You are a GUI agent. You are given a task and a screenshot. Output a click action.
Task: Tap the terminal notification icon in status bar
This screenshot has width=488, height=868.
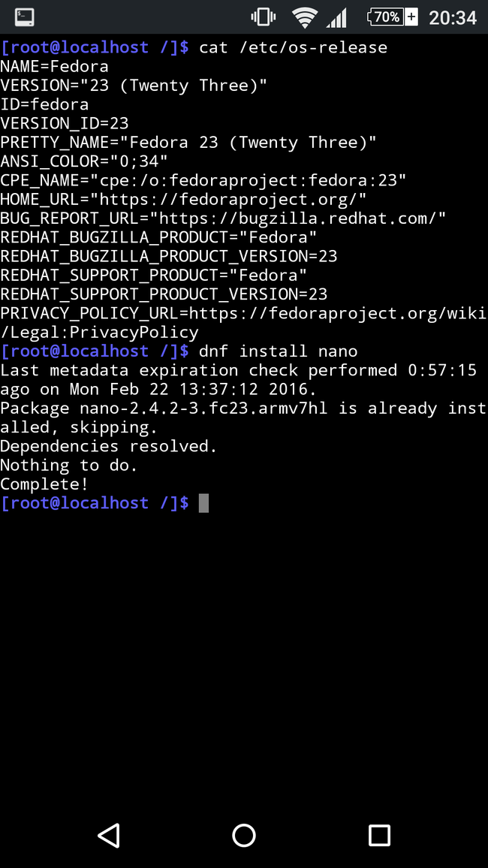pos(24,17)
